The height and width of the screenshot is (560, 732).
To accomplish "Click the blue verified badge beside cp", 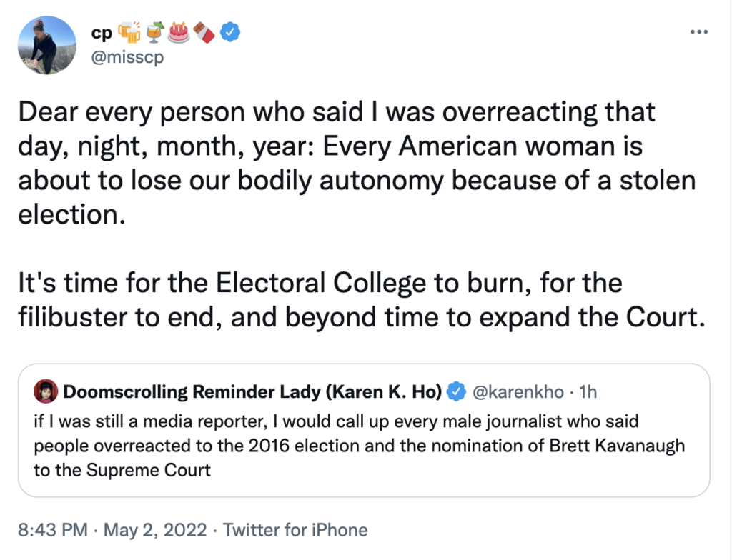I will click(229, 32).
